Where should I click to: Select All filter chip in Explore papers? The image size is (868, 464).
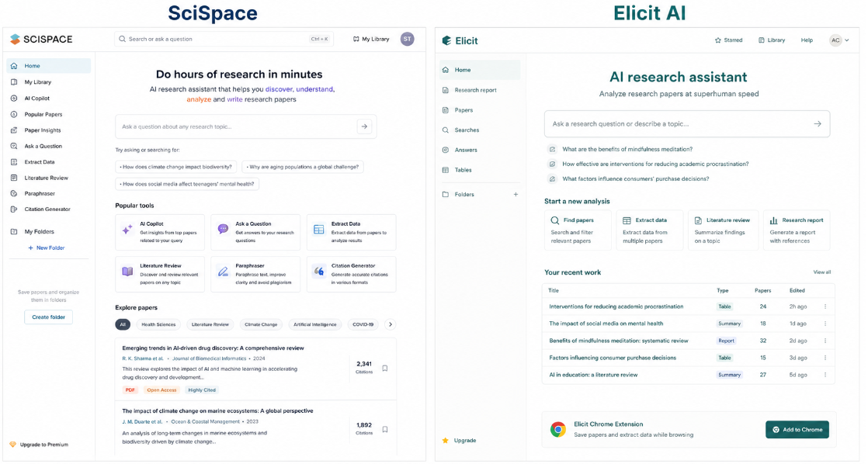coord(123,324)
